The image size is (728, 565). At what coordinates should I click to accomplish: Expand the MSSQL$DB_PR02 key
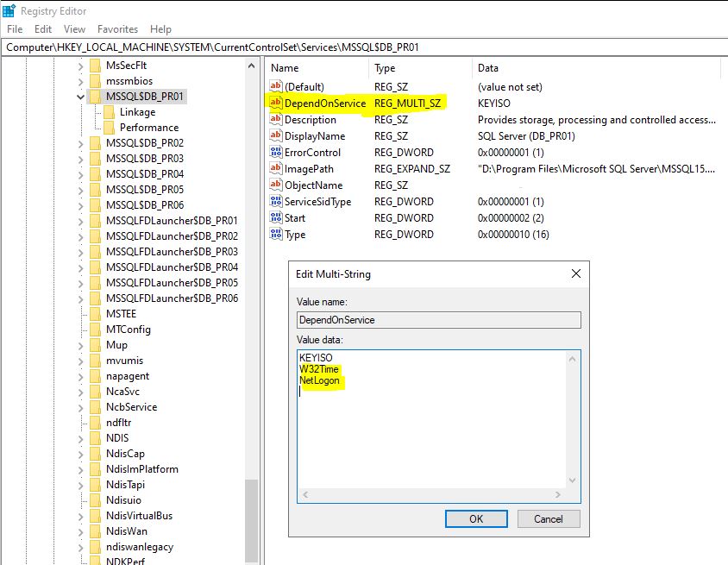[x=80, y=143]
